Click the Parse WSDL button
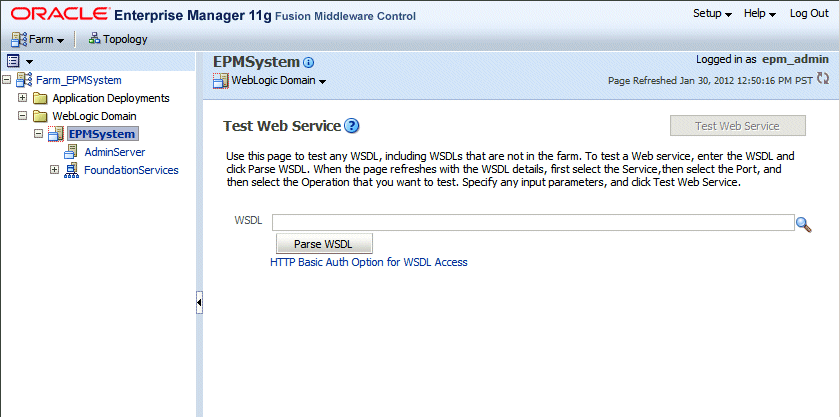Image resolution: width=840 pixels, height=417 pixels. pos(324,244)
